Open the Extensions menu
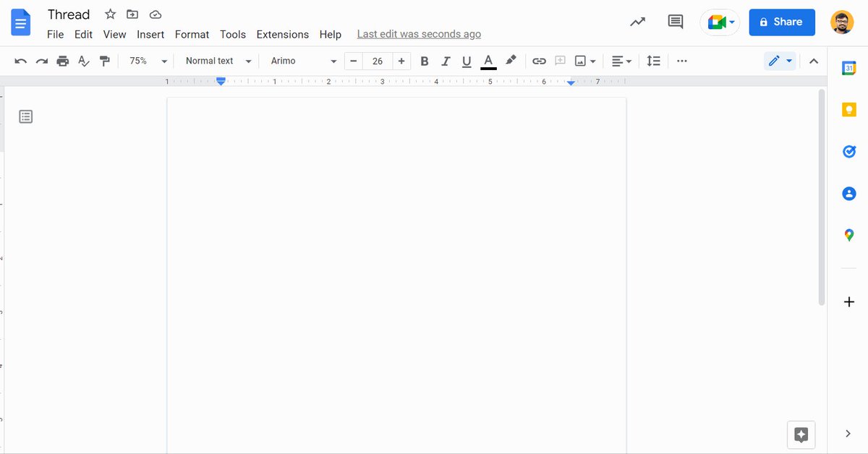The image size is (868, 454). coord(282,34)
